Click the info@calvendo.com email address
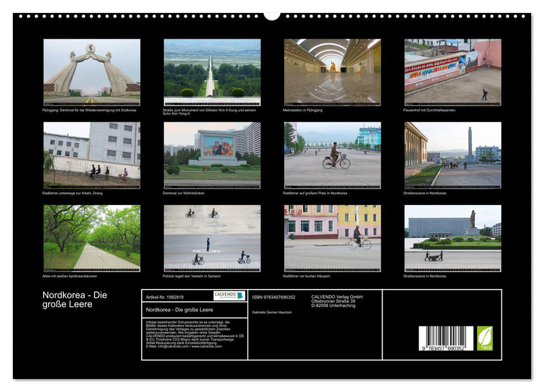 (x=174, y=345)
